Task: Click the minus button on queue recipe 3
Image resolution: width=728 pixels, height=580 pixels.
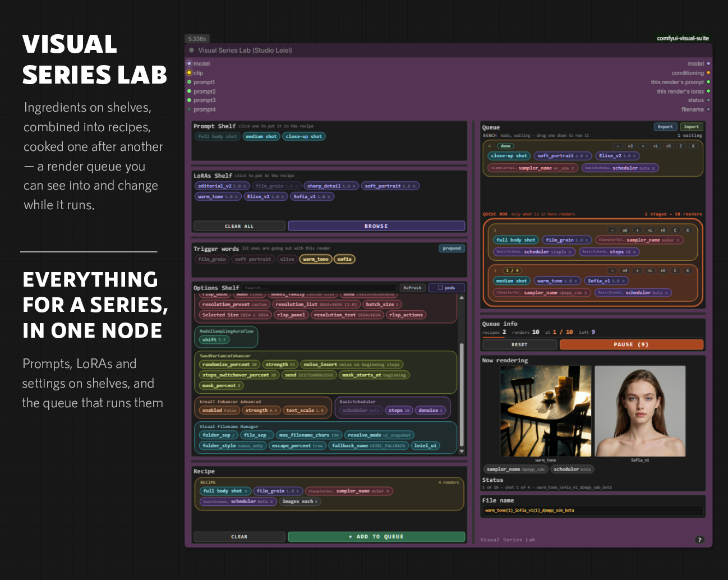Action: [612, 270]
